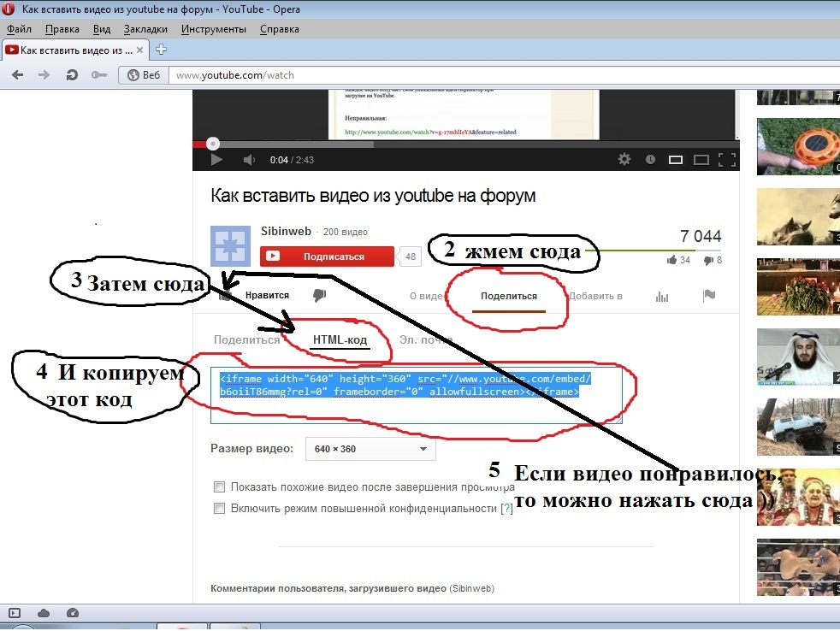Toggle the panels icon in the status bar
The width and height of the screenshot is (840, 631).
coord(15,613)
